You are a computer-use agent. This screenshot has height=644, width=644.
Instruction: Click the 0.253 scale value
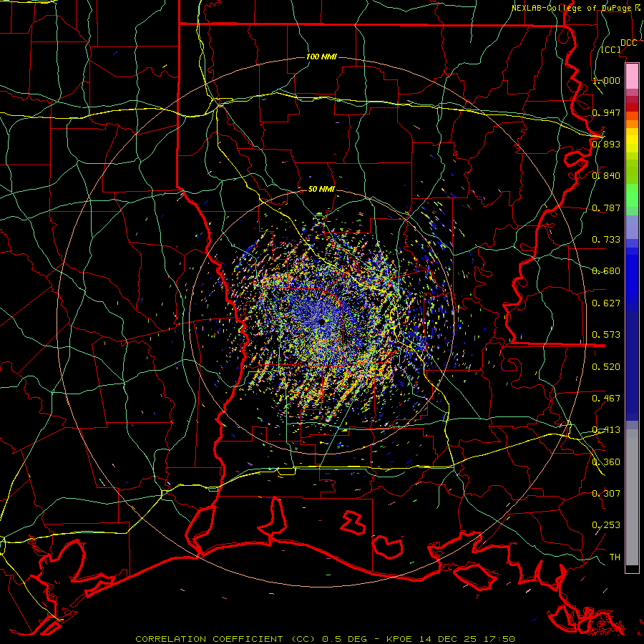[606, 525]
